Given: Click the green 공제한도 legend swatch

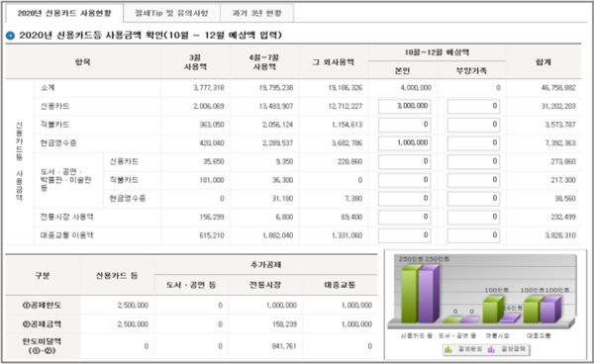Looking at the screenshot, I should [x=448, y=349].
